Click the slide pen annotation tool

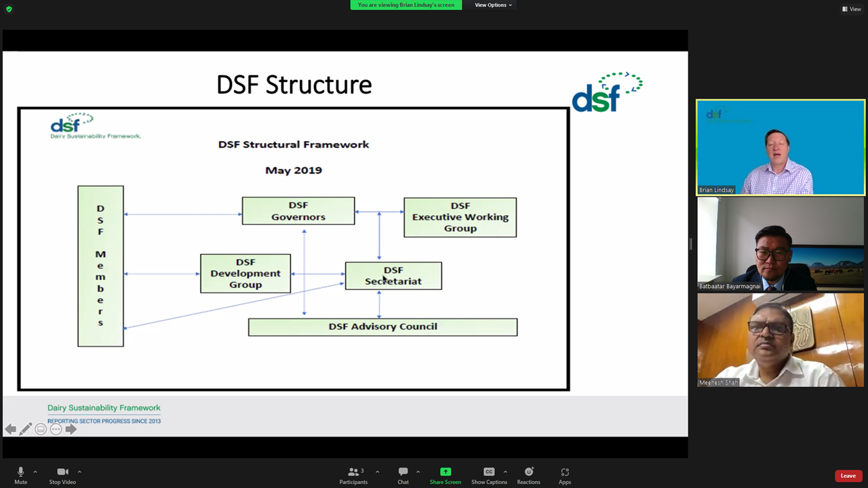coord(26,429)
